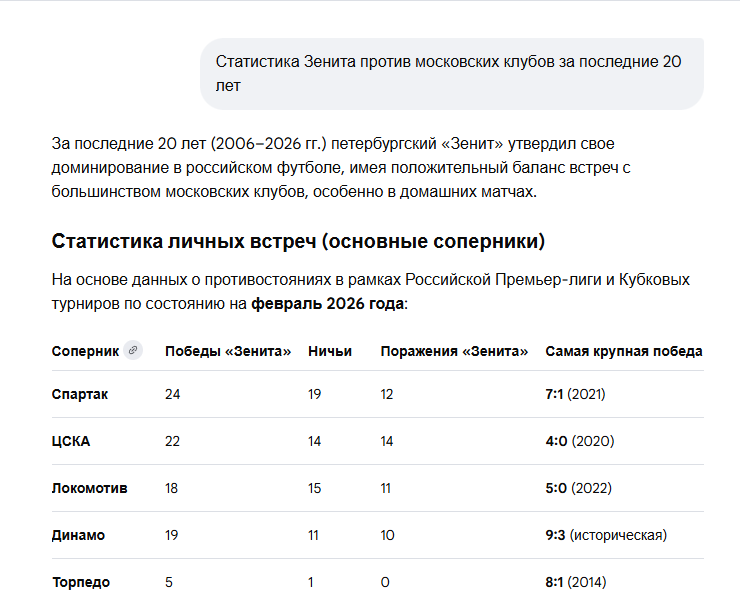Select the column header Соперник

(x=85, y=351)
